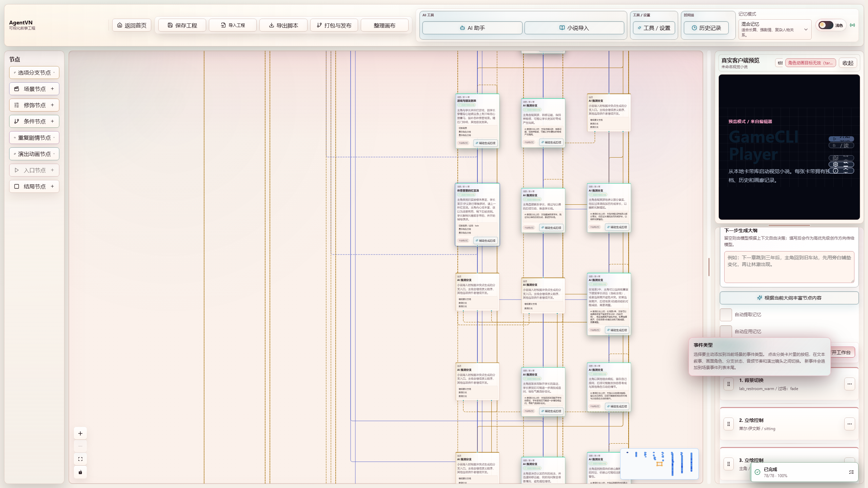Click the 角色动画目标无效 error chip
The image size is (868, 488).
coord(811,63)
